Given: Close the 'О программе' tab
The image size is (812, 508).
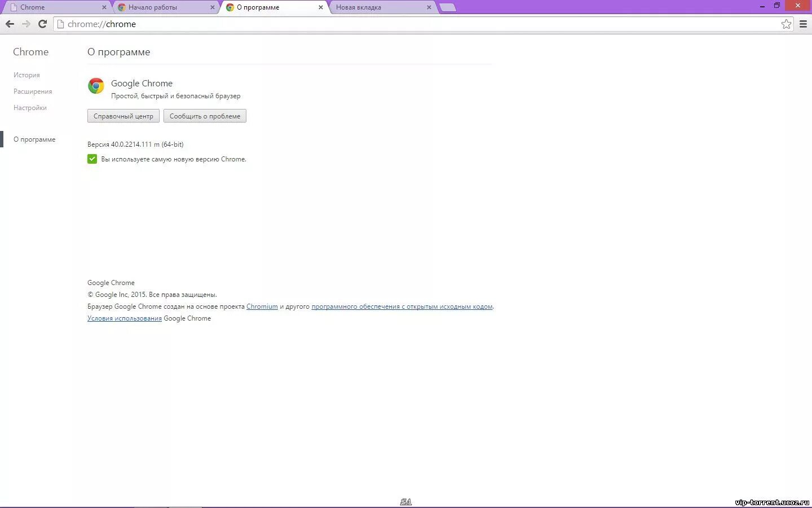Looking at the screenshot, I should click(x=320, y=7).
